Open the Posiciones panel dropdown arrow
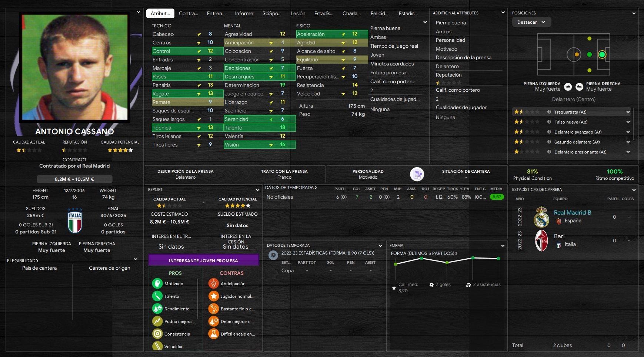The width and height of the screenshot is (644, 357). [x=634, y=13]
